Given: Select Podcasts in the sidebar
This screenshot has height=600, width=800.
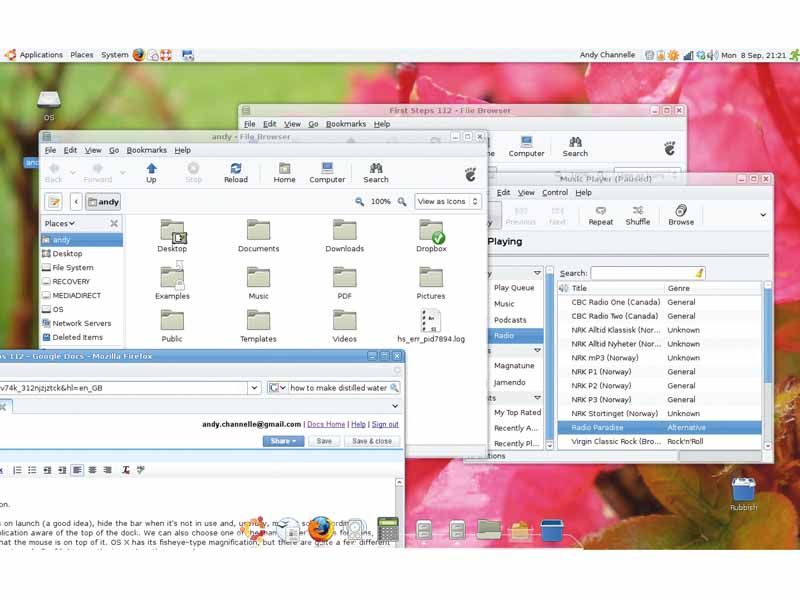Looking at the screenshot, I should pyautogui.click(x=510, y=320).
